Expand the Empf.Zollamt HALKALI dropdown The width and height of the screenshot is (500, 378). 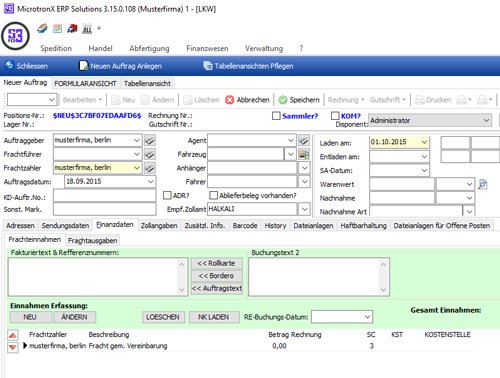tap(304, 209)
